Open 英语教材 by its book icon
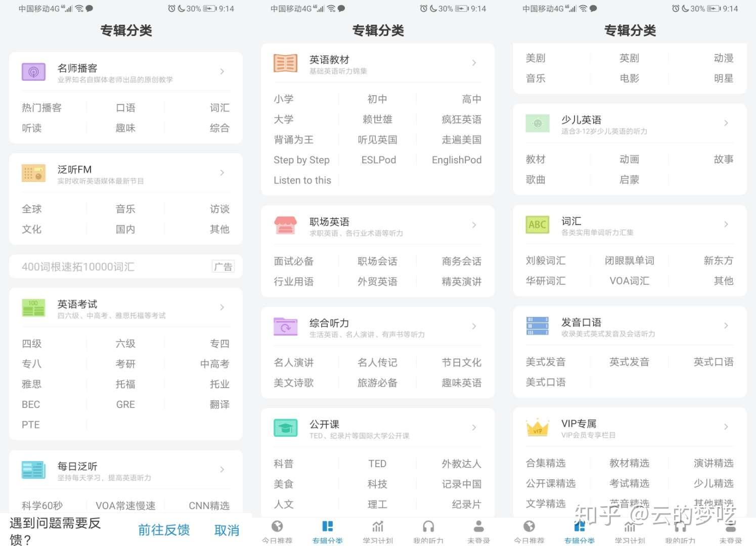Viewport: 756px width, 546px height. (285, 63)
